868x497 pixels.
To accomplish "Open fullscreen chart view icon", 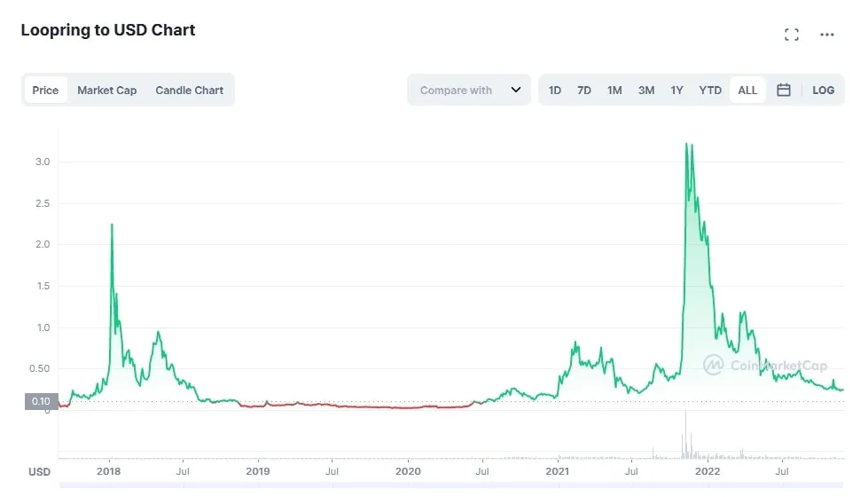I will (792, 35).
